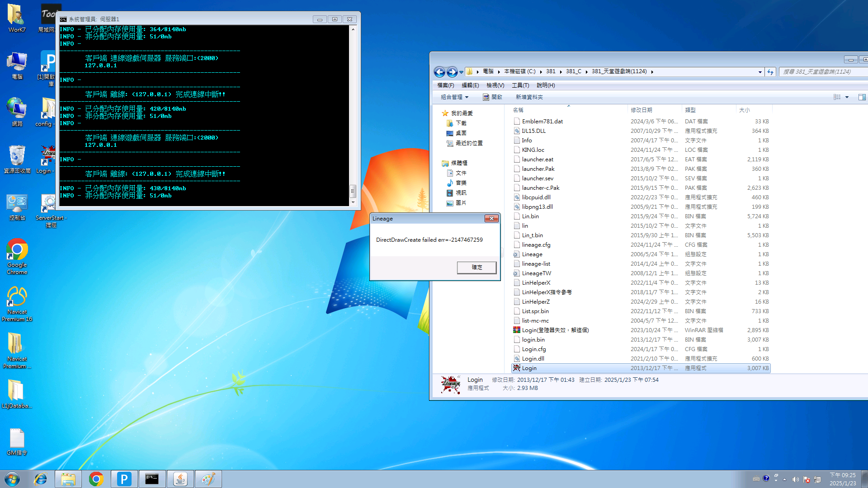This screenshot has height=488, width=868.
Task: Select 桌面 in the navigation pane
Action: [461, 133]
